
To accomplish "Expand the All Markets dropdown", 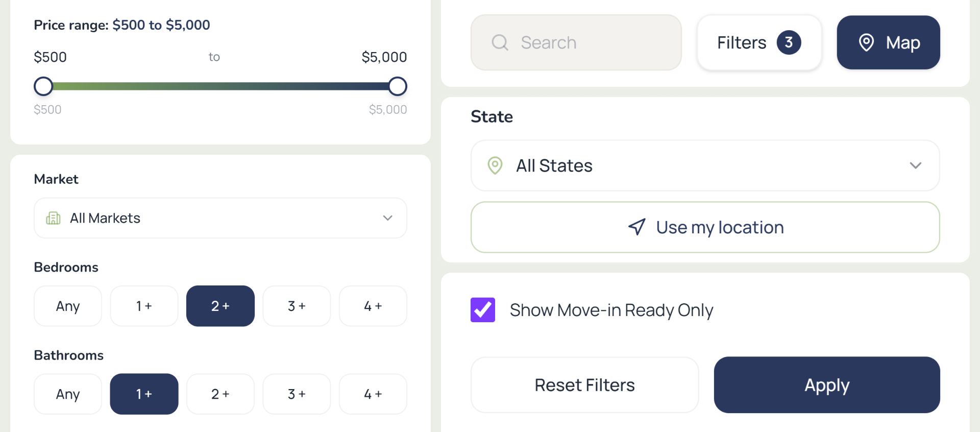I will (220, 218).
